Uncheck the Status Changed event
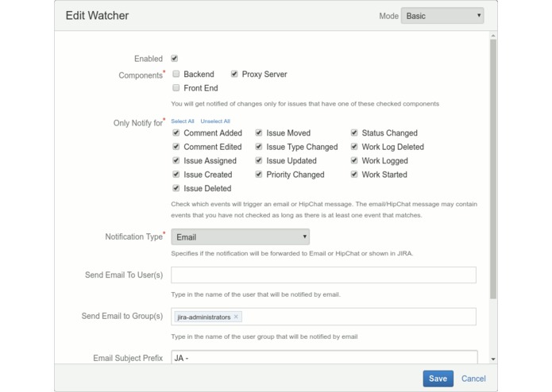This screenshot has width=552, height=392. (354, 133)
